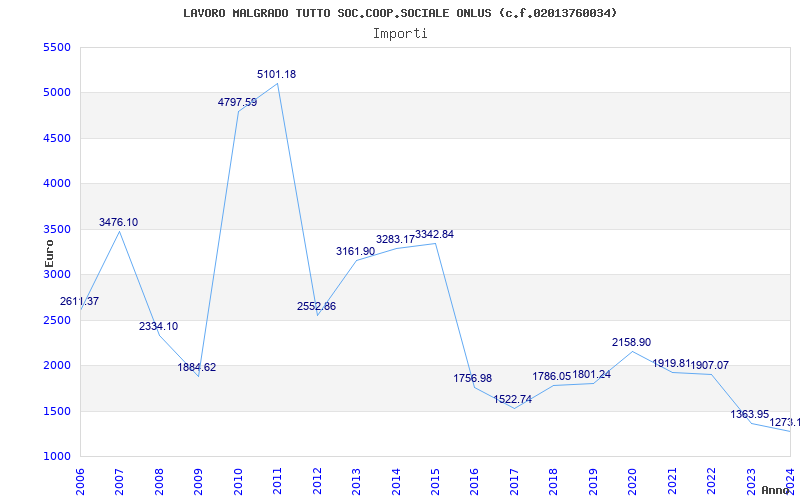Viewport: 800px width, 500px height.
Task: Click the 1000 y-axis tick
Action: (57, 457)
